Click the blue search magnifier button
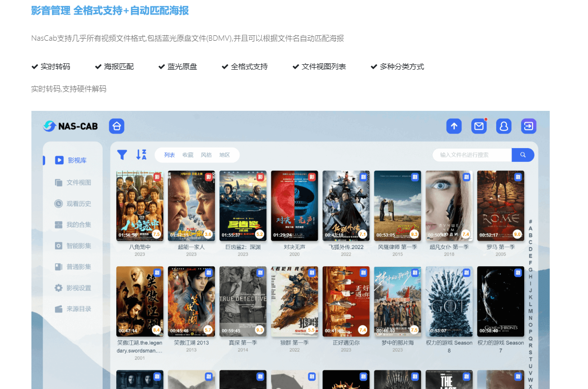Image resolution: width=588 pixels, height=389 pixels. (523, 155)
